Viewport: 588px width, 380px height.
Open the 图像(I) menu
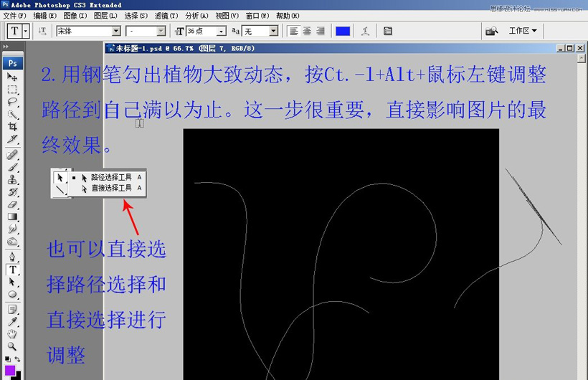coord(75,16)
